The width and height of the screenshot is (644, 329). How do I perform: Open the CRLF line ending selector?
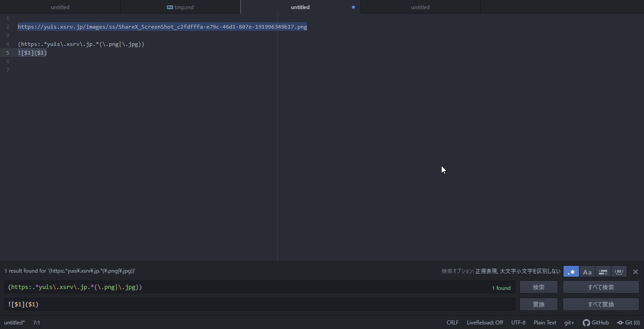(453, 323)
